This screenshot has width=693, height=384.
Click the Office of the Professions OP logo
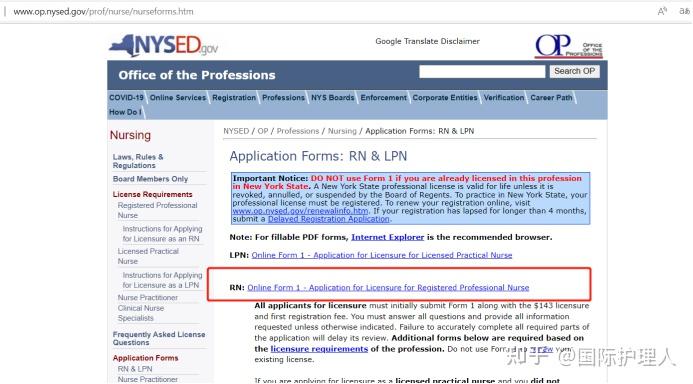click(569, 46)
